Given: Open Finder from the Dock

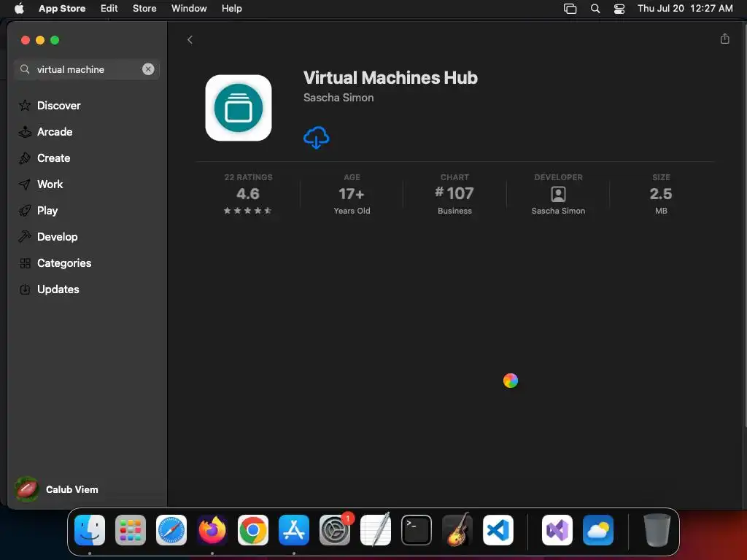Looking at the screenshot, I should pyautogui.click(x=90, y=529).
